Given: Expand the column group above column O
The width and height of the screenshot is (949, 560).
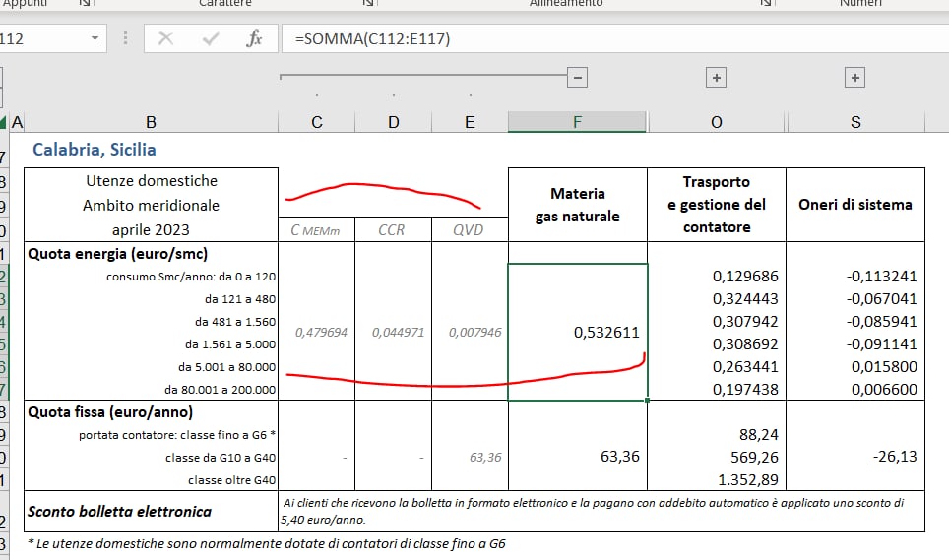Looking at the screenshot, I should 716,78.
